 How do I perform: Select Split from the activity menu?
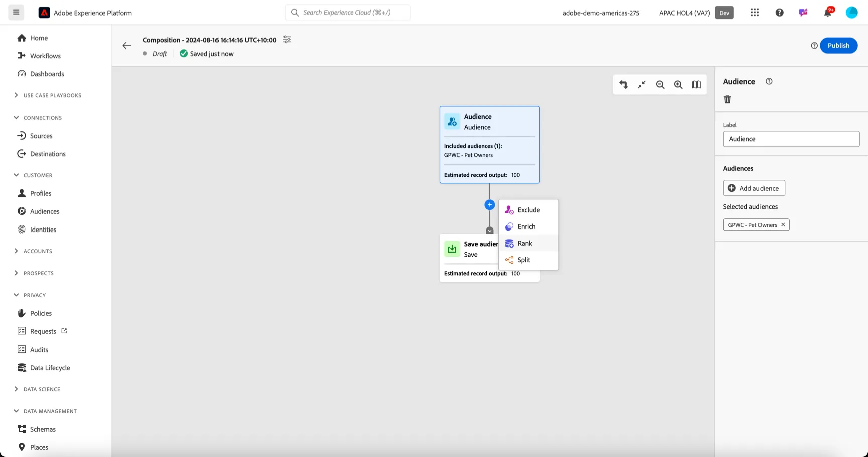point(528,260)
